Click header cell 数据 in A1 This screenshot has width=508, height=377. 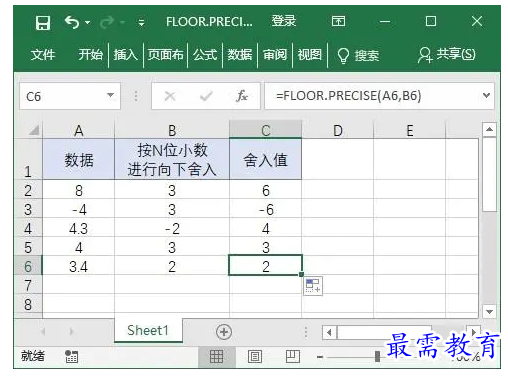click(x=79, y=160)
